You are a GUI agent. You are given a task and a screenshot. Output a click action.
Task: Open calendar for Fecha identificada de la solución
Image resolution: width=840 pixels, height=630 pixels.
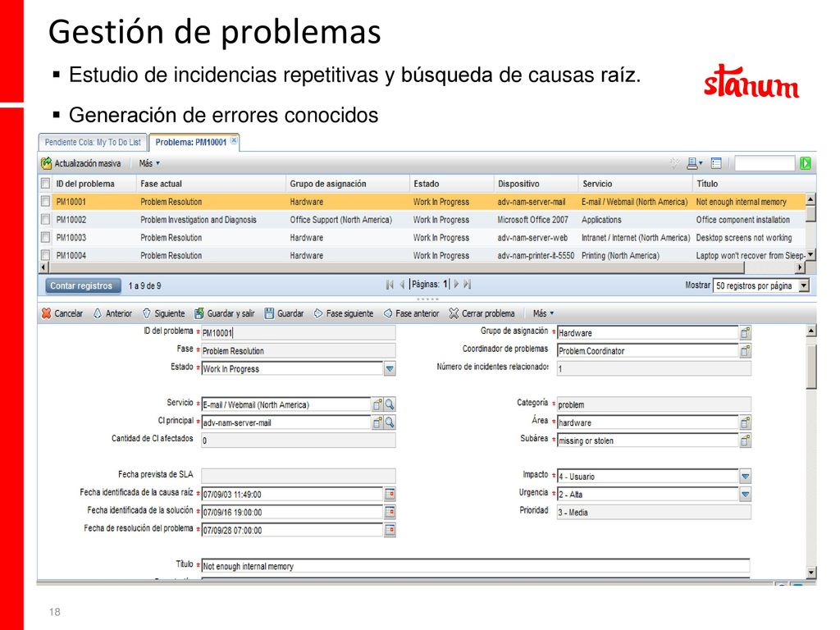click(390, 512)
